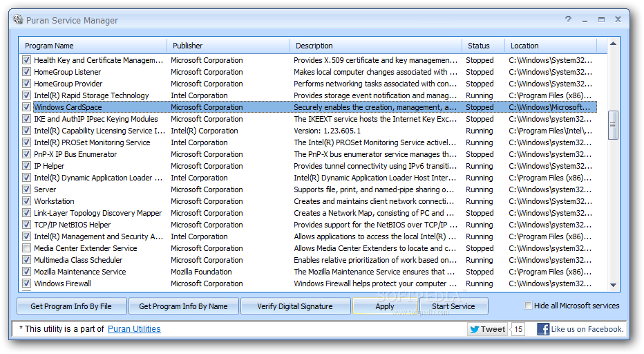Select PnP-X IP Bus Enumerator row

308,154
